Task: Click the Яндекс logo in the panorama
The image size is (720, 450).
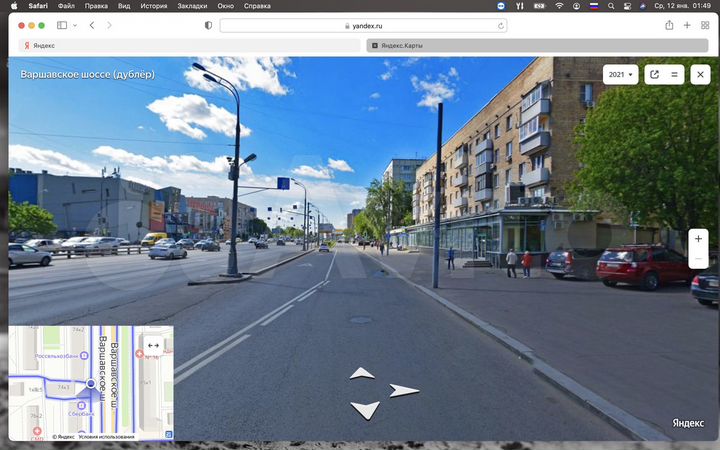Action: click(x=688, y=423)
